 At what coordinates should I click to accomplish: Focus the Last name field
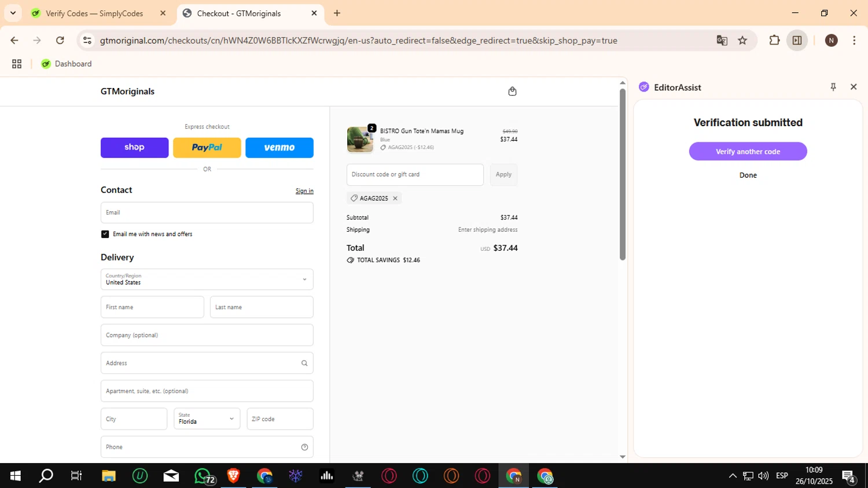(262, 307)
